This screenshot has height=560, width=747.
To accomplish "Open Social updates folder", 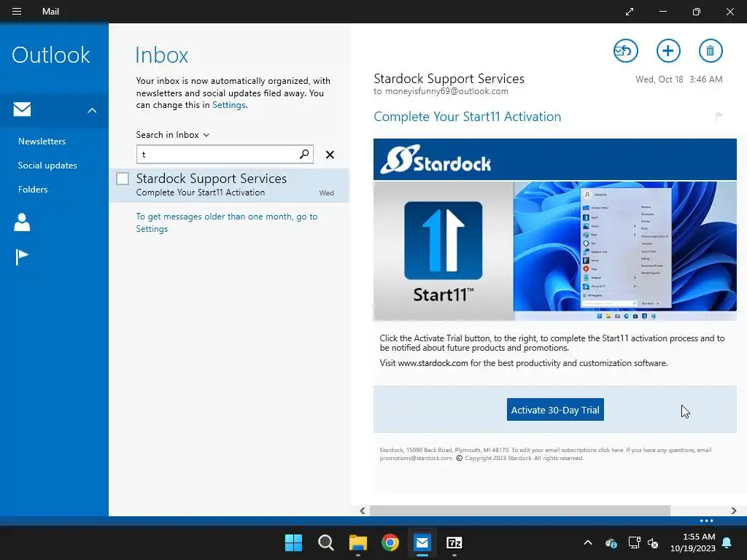I will coord(47,166).
